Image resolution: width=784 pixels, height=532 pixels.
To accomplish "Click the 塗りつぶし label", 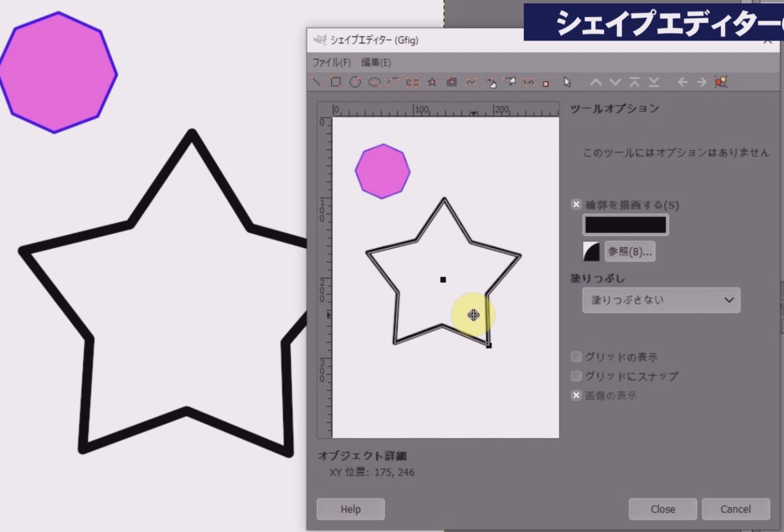I will [x=597, y=278].
